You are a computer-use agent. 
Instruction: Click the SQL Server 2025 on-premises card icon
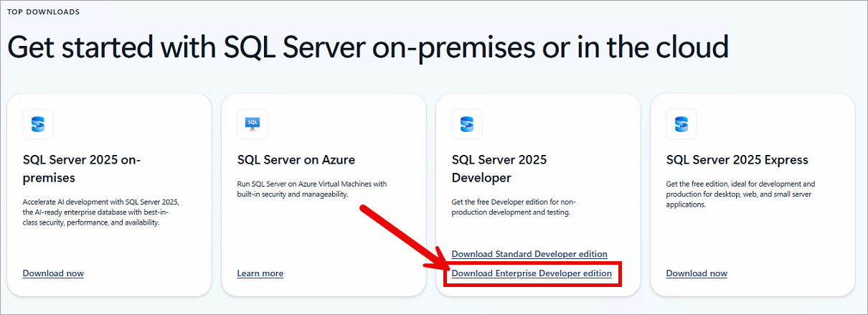click(x=38, y=124)
